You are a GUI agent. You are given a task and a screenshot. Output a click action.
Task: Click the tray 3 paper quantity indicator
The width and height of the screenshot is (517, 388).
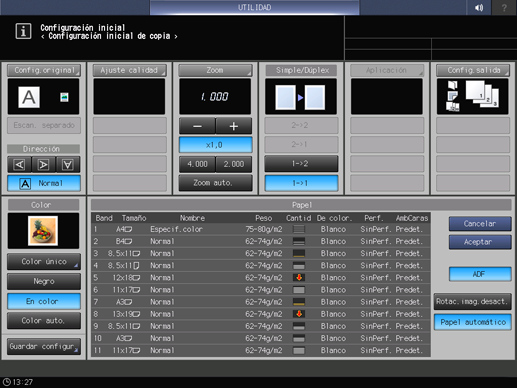coord(299,253)
